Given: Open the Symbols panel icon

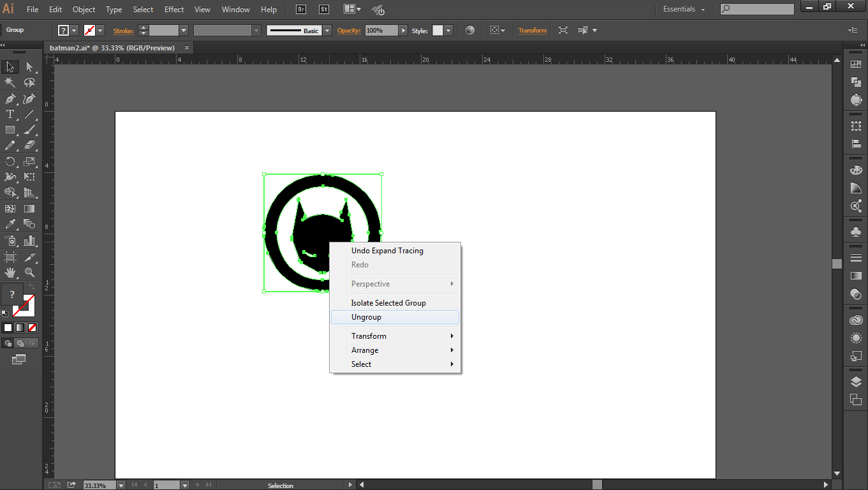Looking at the screenshot, I should [x=856, y=231].
